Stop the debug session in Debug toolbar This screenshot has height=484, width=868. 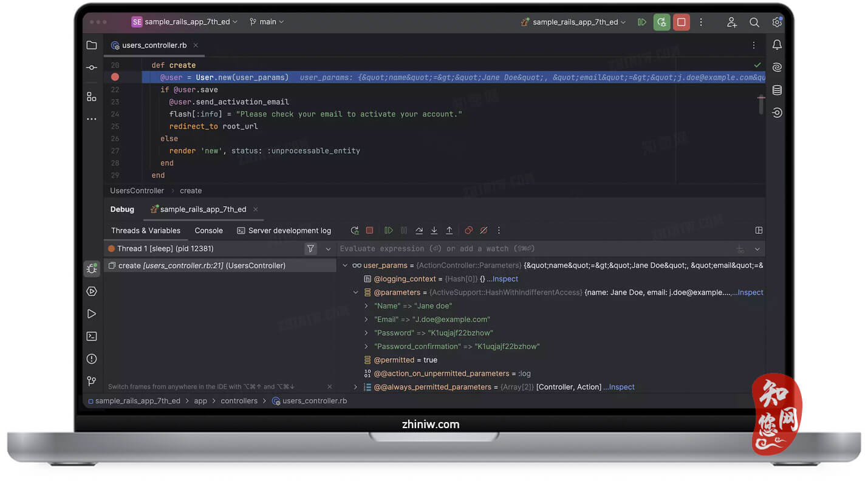369,231
